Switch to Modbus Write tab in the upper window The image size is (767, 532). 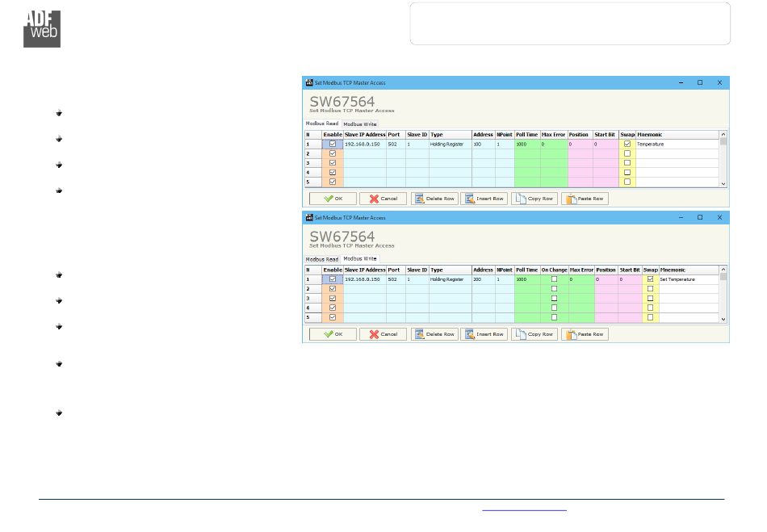[360, 124]
